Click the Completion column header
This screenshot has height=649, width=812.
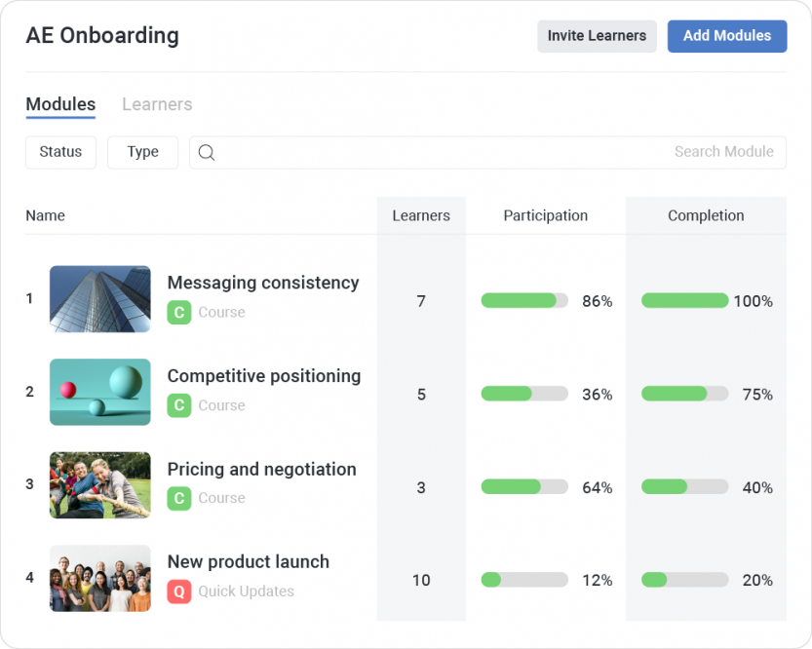tap(706, 215)
